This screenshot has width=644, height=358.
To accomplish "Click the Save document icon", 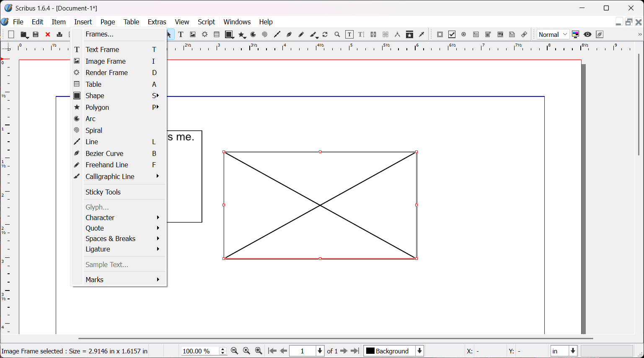I will coord(36,35).
